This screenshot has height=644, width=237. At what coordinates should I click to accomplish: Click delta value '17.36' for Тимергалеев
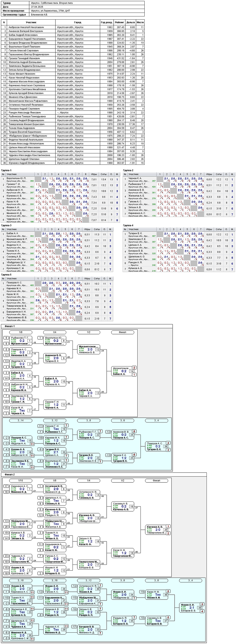[x=132, y=124]
